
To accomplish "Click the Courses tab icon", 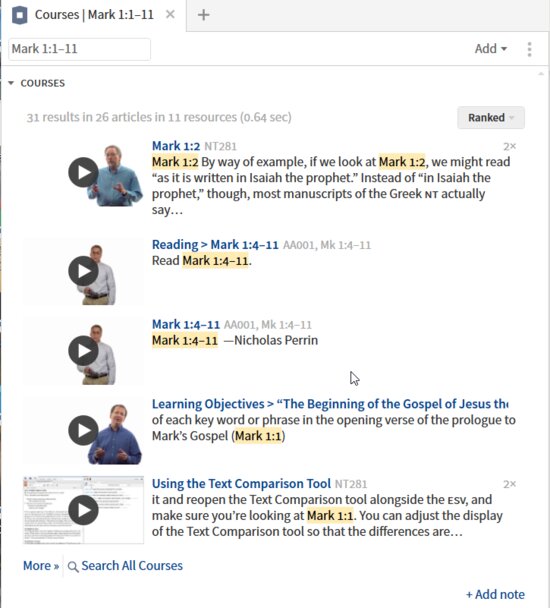I will (19, 16).
